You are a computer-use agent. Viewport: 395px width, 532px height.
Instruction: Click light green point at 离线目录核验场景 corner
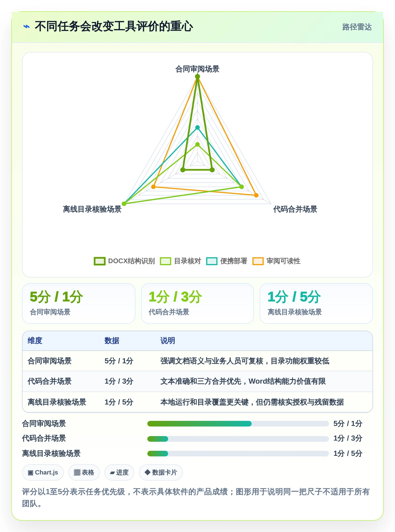[124, 204]
